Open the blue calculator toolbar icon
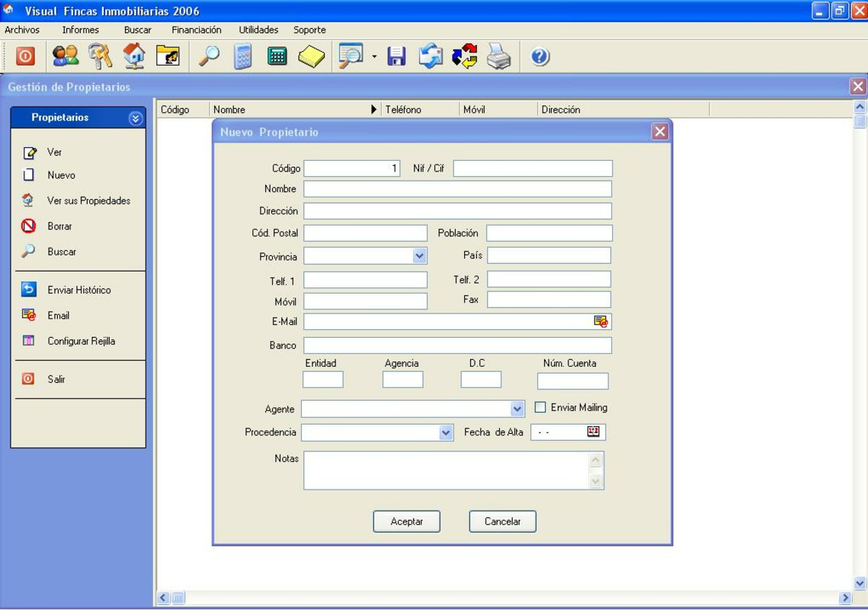 [242, 56]
